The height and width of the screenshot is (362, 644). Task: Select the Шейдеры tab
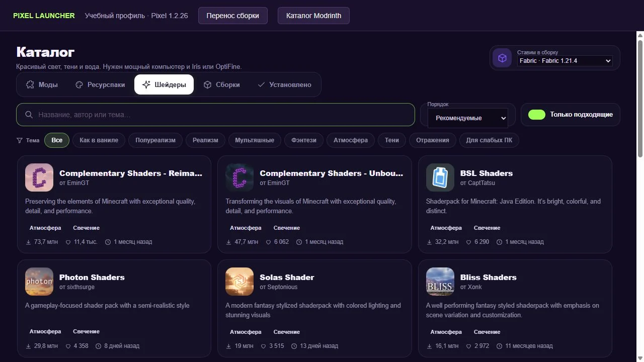[x=164, y=84]
